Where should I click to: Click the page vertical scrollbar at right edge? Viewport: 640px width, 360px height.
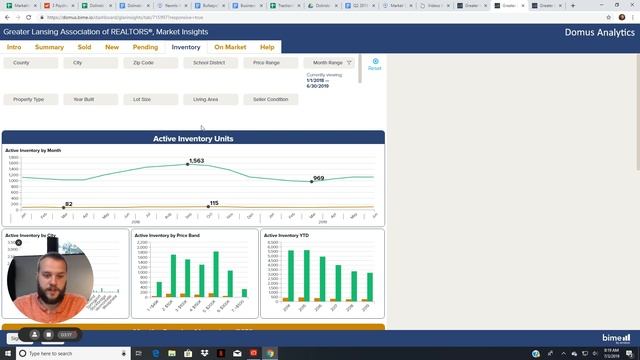click(x=638, y=113)
